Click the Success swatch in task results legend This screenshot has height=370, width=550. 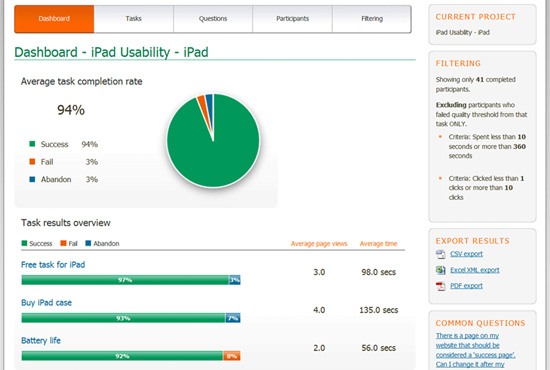coord(24,243)
